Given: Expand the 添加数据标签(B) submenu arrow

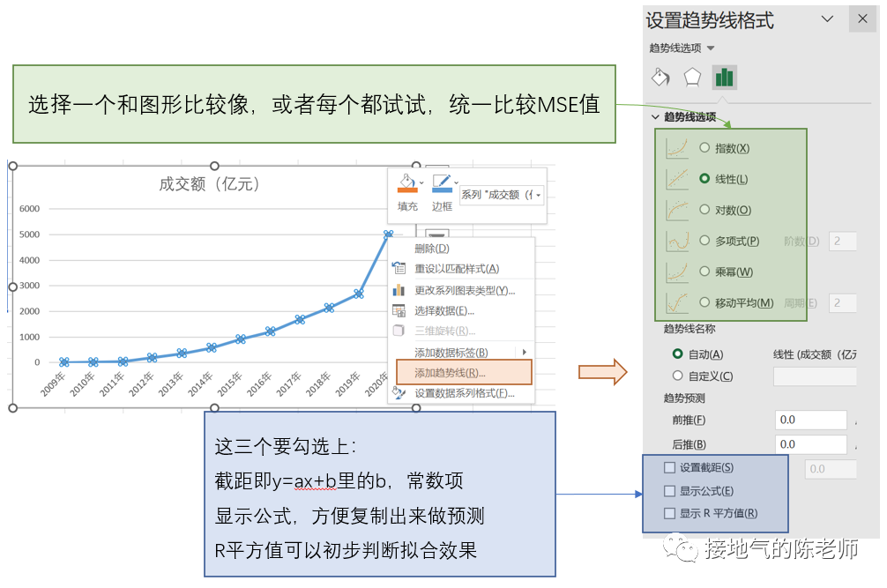Looking at the screenshot, I should tap(525, 353).
